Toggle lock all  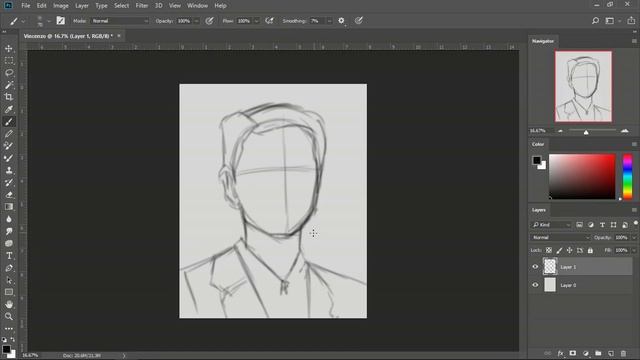point(590,250)
